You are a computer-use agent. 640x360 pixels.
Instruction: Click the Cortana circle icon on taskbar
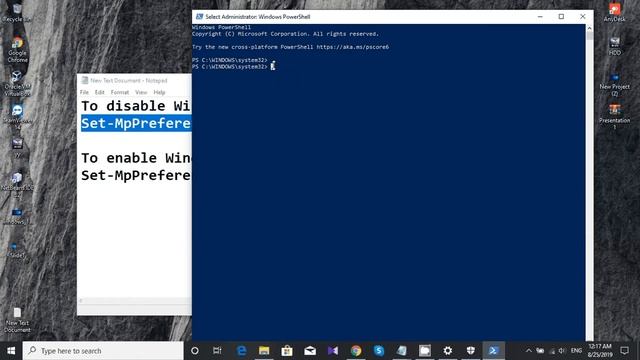click(x=195, y=351)
